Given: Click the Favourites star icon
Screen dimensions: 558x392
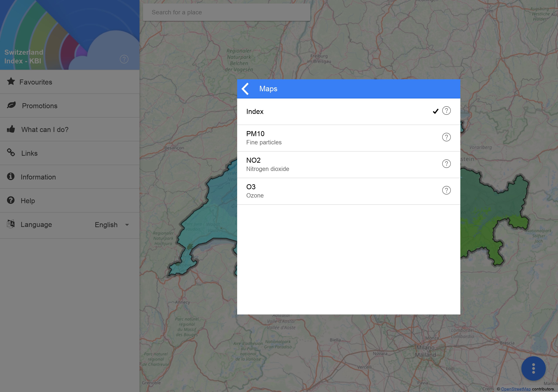Looking at the screenshot, I should coord(11,82).
